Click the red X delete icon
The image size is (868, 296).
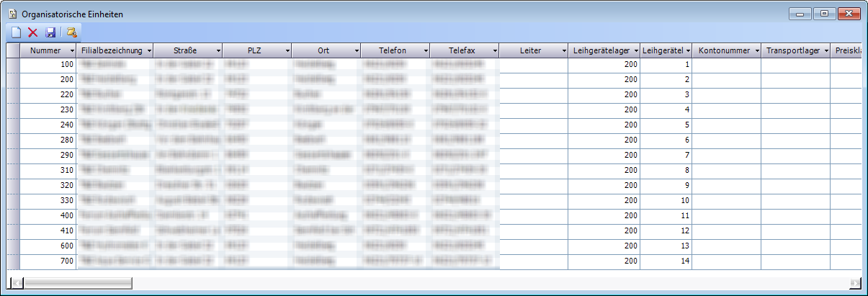pyautogui.click(x=33, y=32)
